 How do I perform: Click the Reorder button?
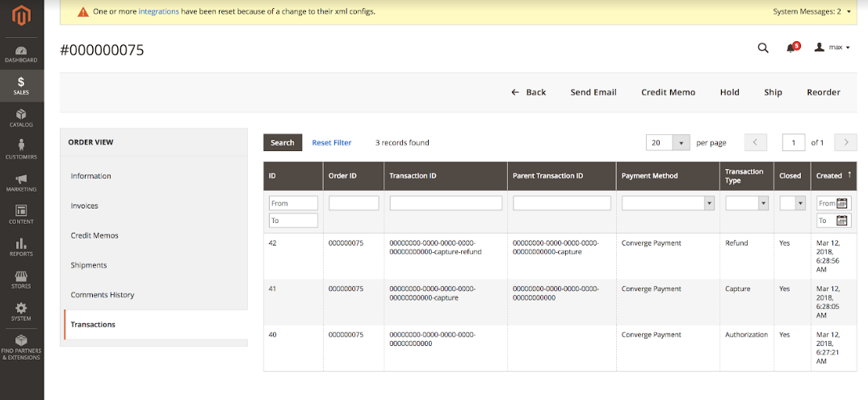pyautogui.click(x=823, y=92)
